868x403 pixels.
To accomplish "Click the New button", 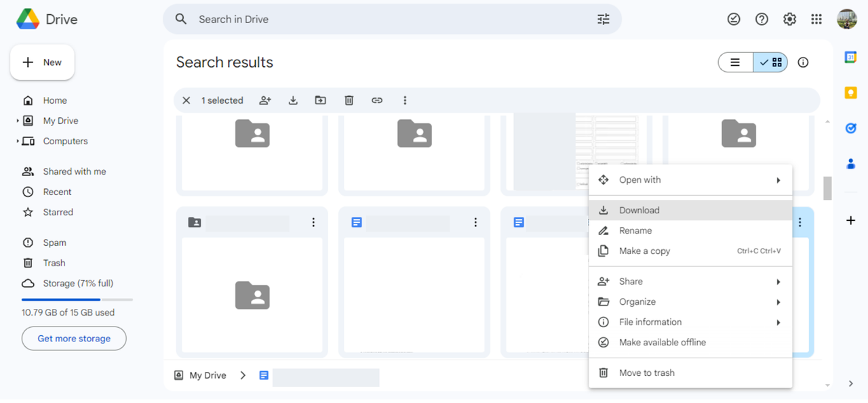I will pyautogui.click(x=42, y=62).
